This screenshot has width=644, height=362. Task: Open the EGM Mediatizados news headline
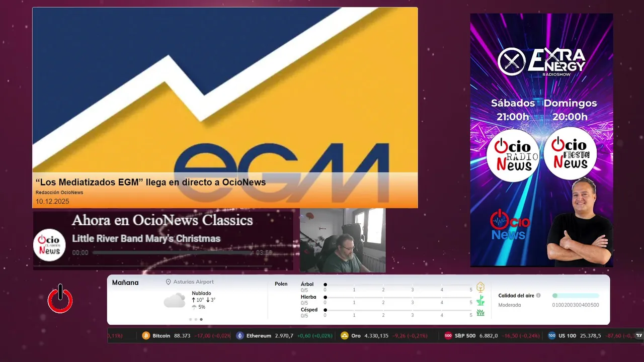point(150,183)
